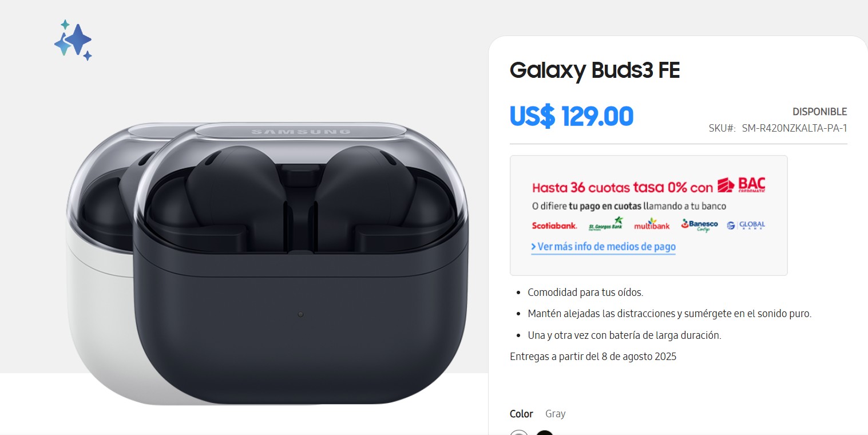
Task: Click the delivery date notice text
Action: point(593,357)
